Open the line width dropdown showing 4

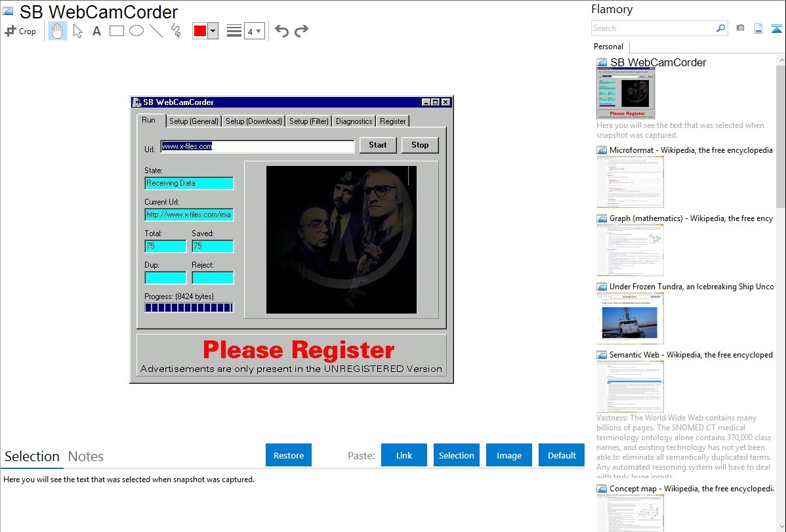254,31
